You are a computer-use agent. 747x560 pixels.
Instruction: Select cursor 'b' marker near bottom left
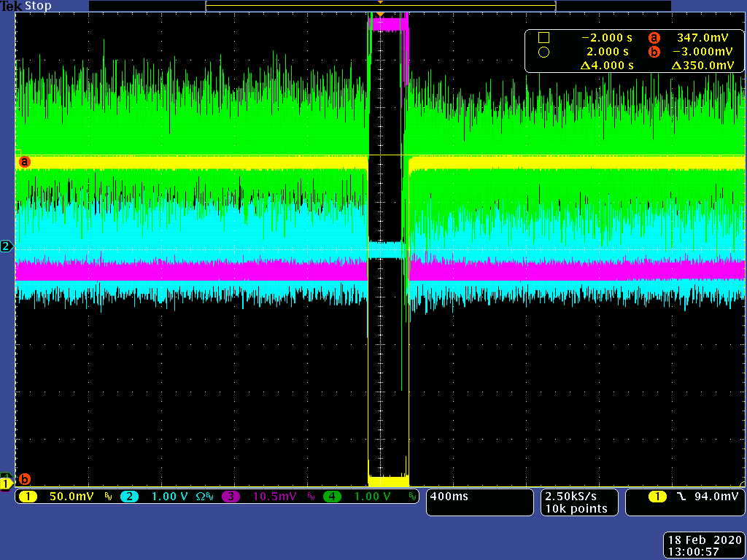click(x=24, y=479)
